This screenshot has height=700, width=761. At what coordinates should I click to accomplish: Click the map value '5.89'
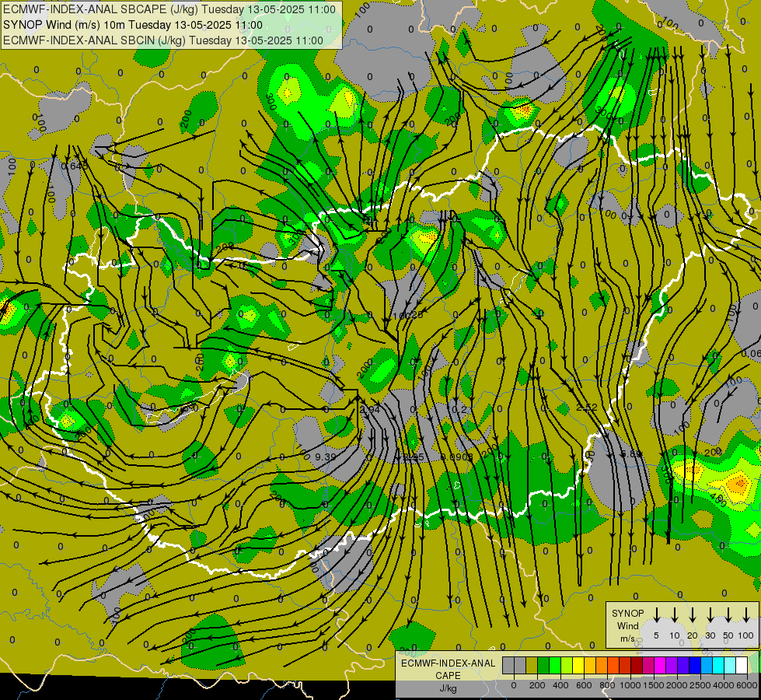632,454
